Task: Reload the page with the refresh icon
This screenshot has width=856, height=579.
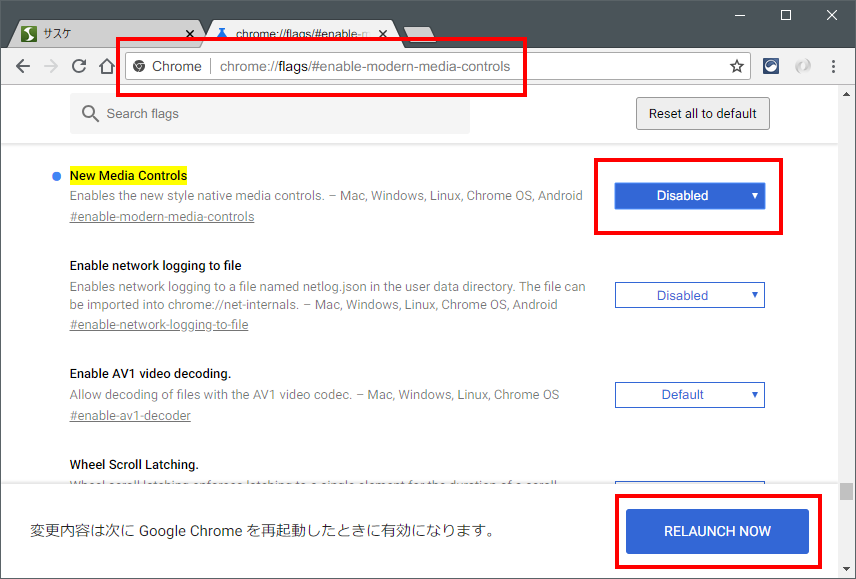Action: click(79, 67)
